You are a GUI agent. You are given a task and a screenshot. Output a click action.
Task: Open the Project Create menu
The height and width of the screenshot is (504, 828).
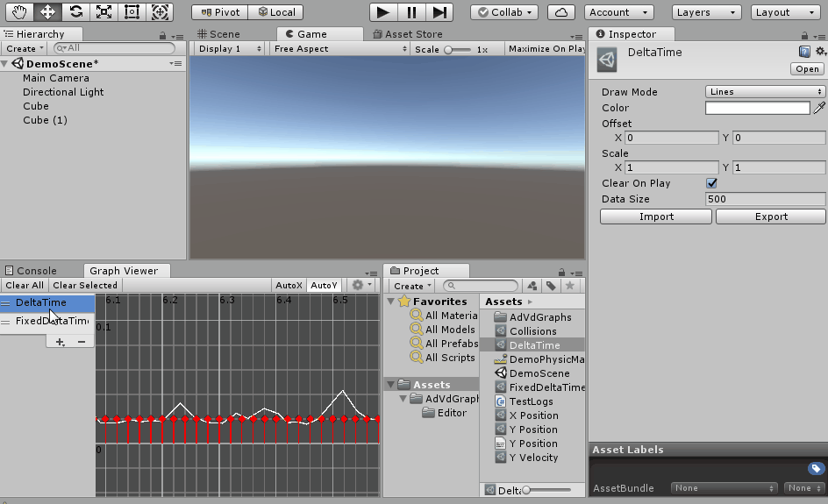[412, 286]
